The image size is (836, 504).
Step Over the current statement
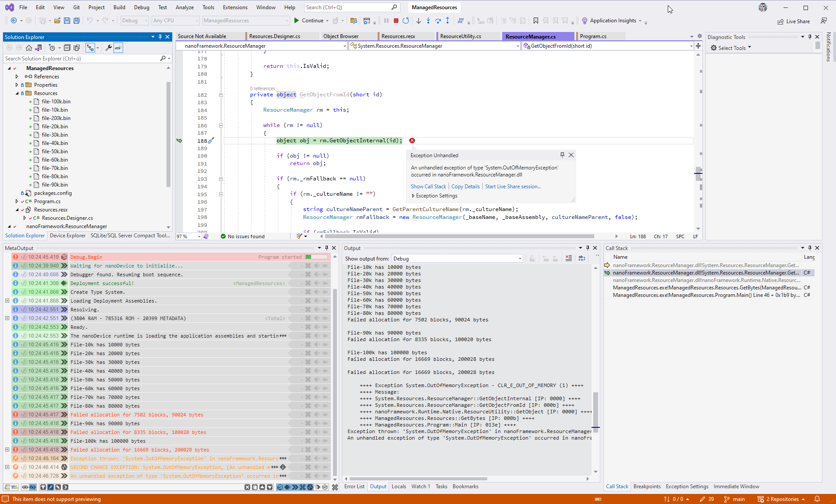438,21
